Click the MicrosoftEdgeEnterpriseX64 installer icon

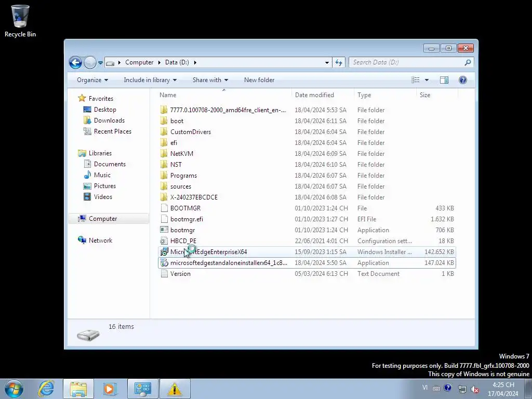tap(164, 252)
